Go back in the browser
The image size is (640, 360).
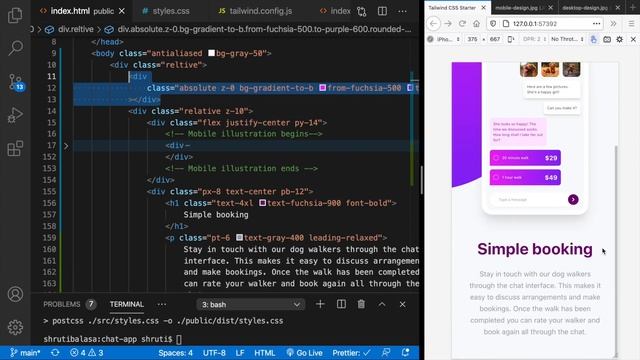[x=433, y=24]
